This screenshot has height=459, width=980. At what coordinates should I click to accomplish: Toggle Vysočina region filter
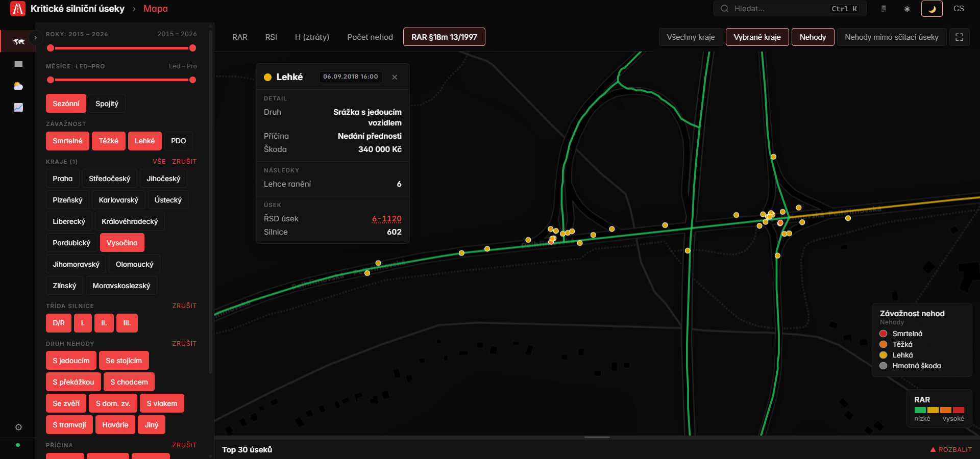click(x=122, y=243)
